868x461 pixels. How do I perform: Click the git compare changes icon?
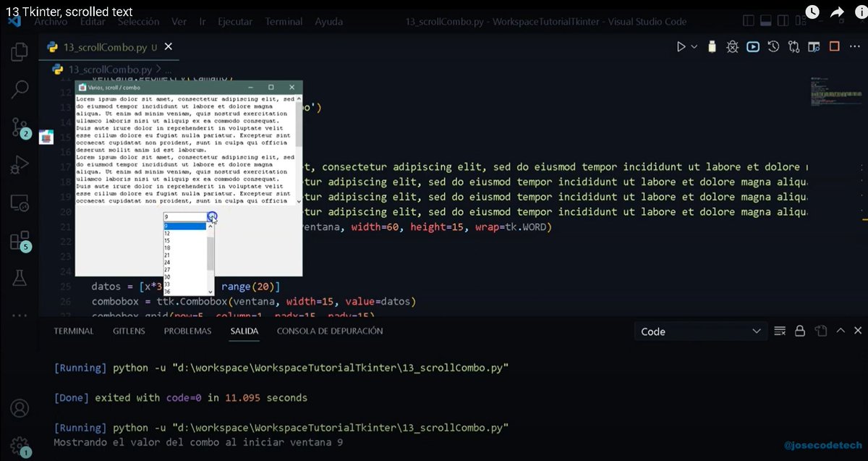793,47
